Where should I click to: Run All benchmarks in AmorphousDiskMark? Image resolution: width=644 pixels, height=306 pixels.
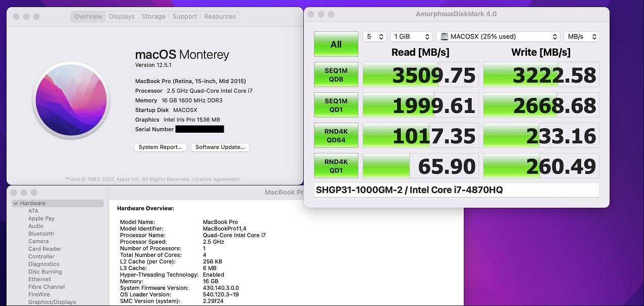point(336,44)
